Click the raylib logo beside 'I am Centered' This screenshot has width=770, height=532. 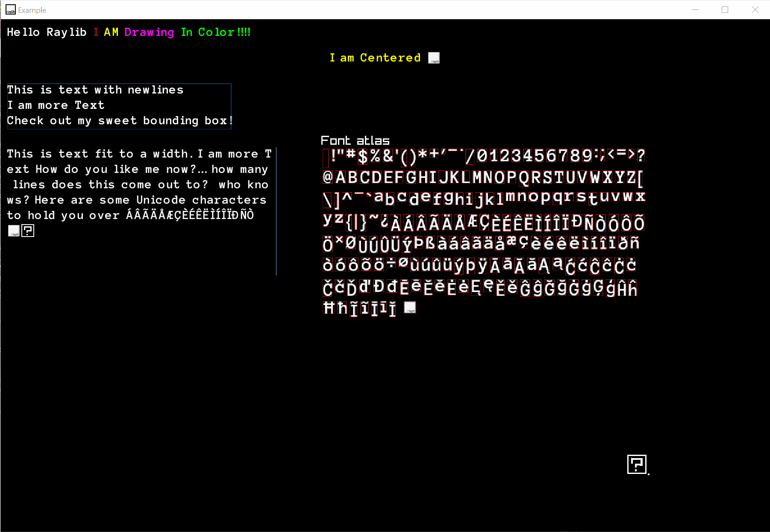434,58
